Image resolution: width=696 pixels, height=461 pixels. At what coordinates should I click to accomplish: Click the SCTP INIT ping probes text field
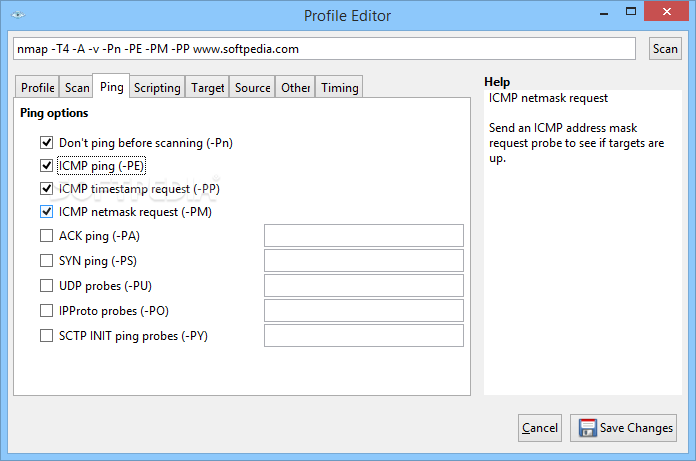(x=364, y=335)
